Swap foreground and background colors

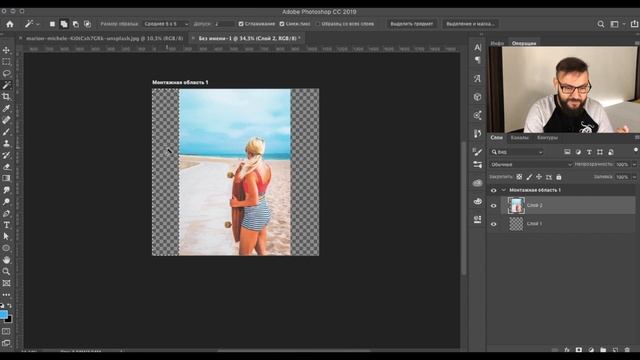pyautogui.click(x=9, y=306)
